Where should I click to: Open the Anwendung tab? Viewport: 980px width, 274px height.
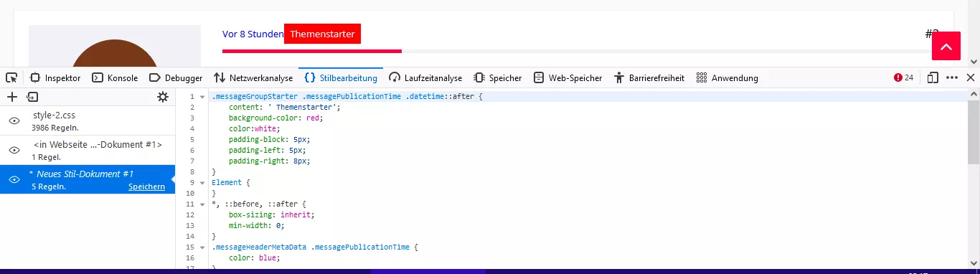(x=727, y=77)
